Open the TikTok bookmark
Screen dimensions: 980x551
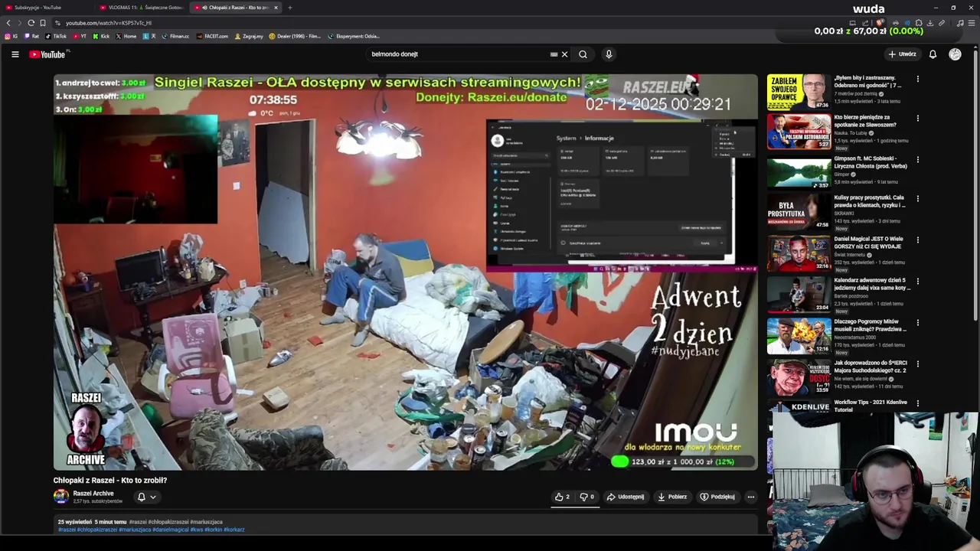pyautogui.click(x=56, y=36)
